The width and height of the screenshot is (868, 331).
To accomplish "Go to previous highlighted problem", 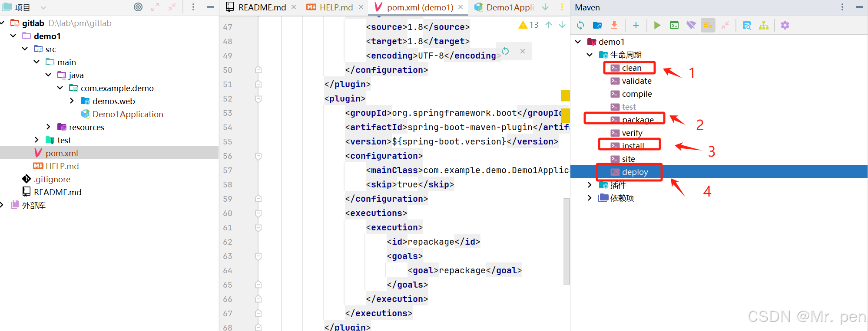I will click(x=549, y=25).
